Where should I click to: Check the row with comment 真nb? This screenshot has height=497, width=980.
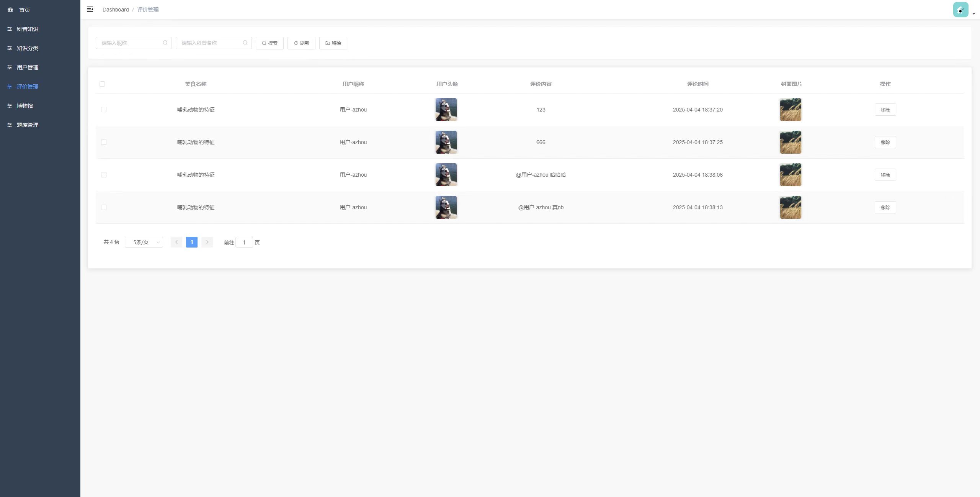coord(104,207)
